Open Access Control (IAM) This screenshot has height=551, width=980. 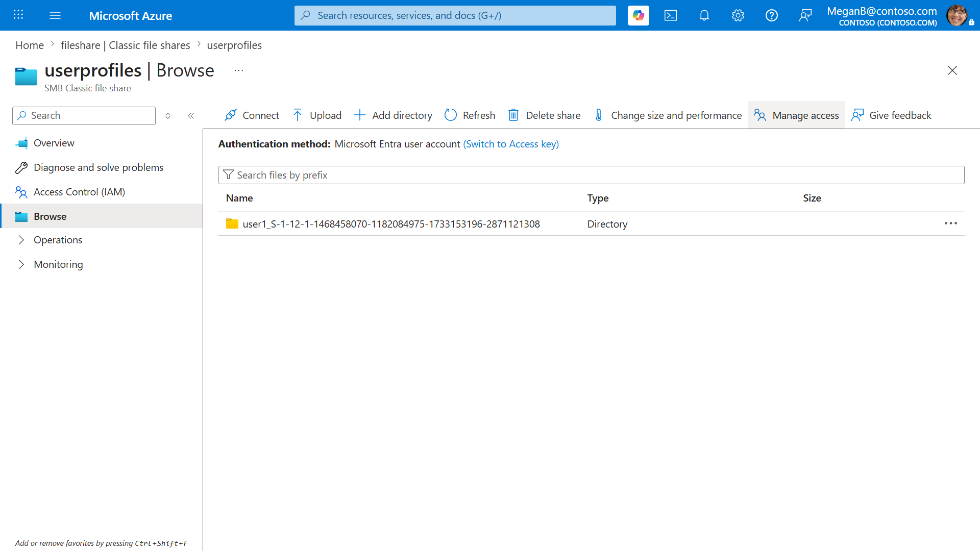(x=102, y=192)
